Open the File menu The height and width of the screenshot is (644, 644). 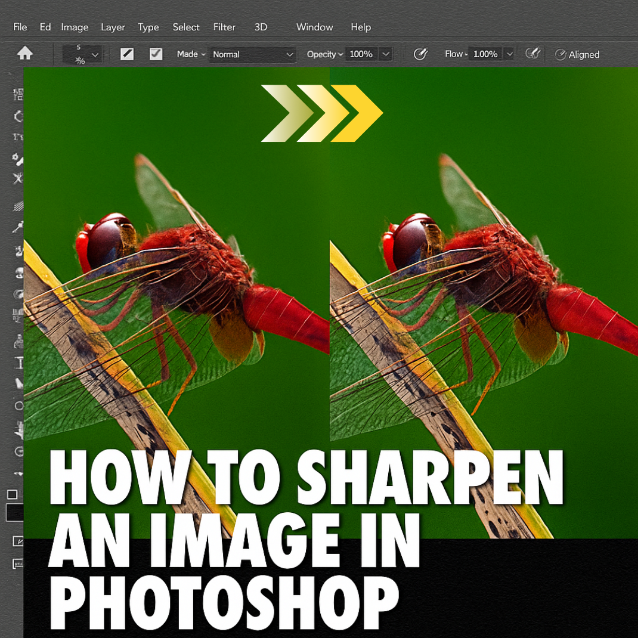tap(20, 27)
